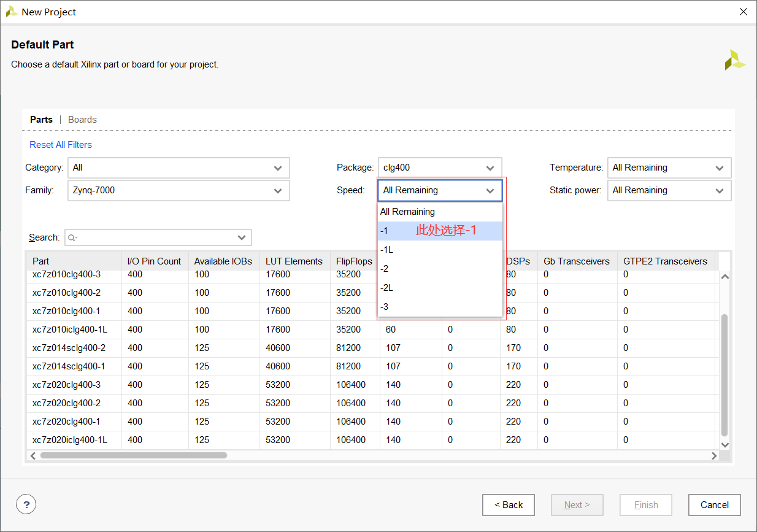
Task: Click horizontal scroll left arrow
Action: (x=33, y=456)
